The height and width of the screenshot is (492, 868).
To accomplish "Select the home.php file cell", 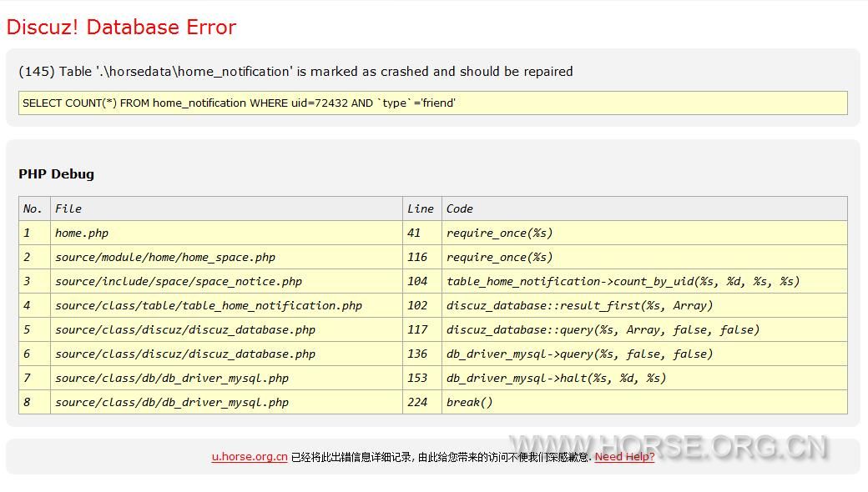I will pyautogui.click(x=226, y=233).
